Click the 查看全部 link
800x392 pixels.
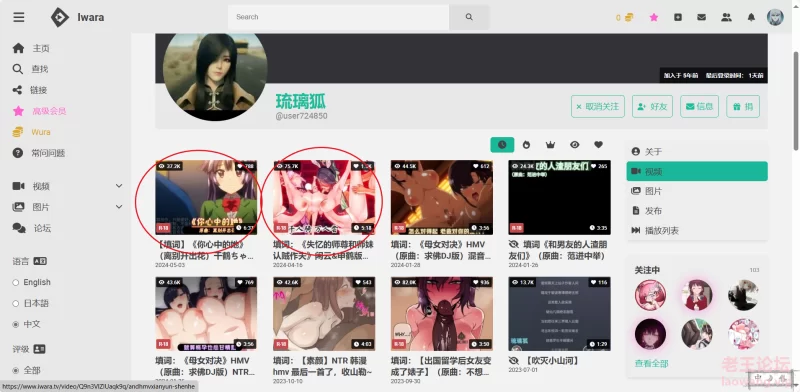click(x=652, y=363)
